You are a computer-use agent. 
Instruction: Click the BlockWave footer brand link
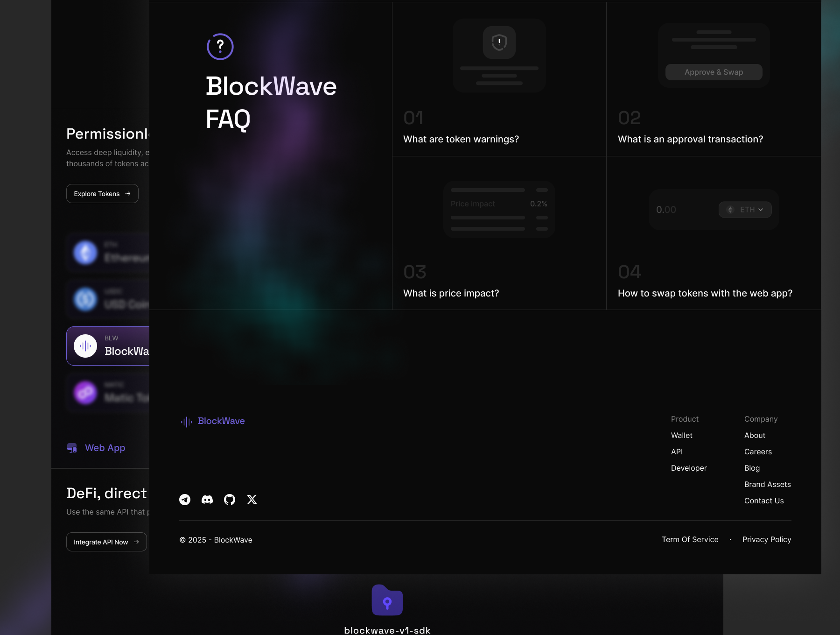point(221,421)
